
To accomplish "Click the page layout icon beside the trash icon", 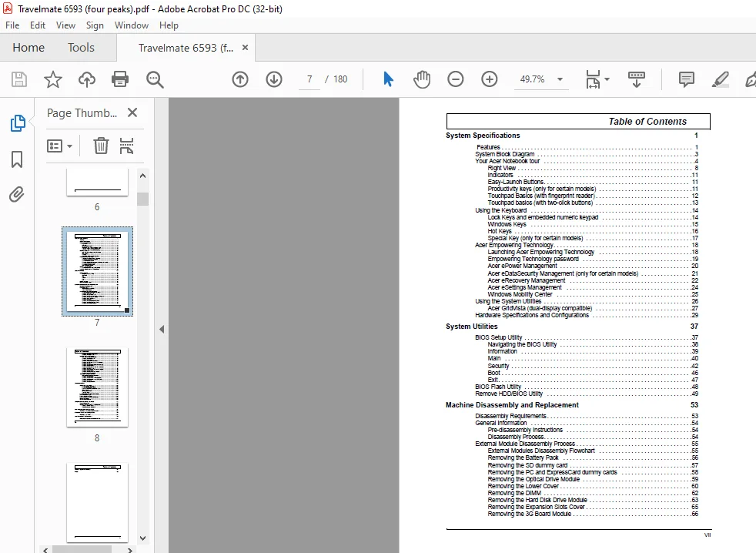I will click(x=126, y=146).
